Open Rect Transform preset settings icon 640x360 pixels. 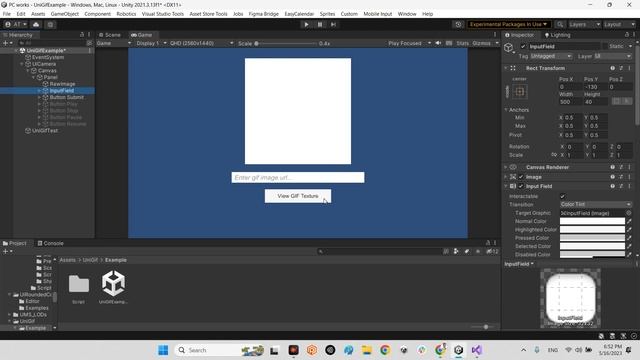621,68
